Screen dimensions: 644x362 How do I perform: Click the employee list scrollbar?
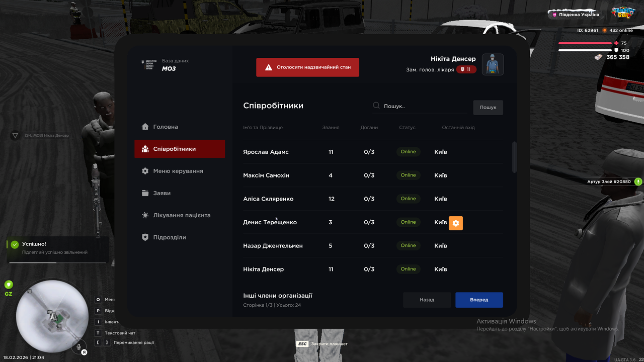[x=514, y=157]
